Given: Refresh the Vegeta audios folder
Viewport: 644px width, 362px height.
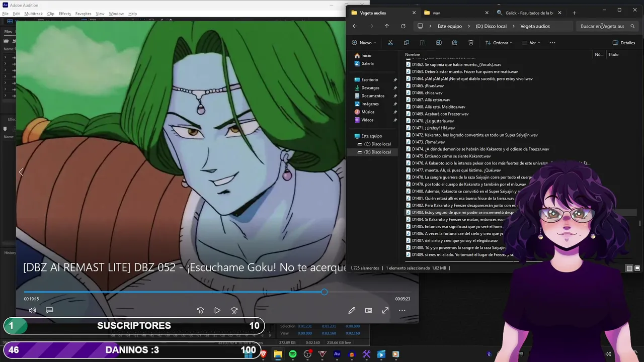Looking at the screenshot, I should tap(403, 26).
